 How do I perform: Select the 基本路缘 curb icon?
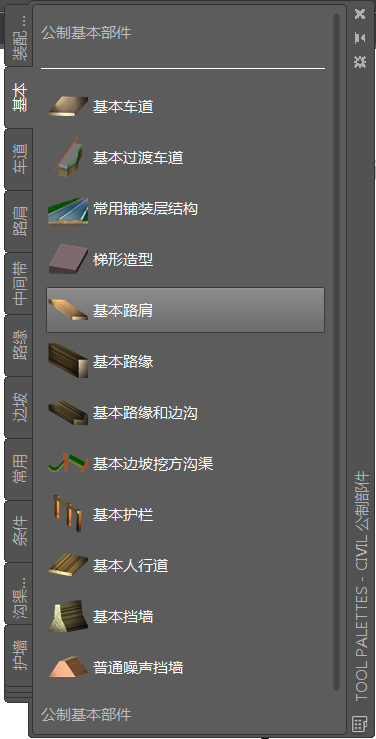point(68,361)
